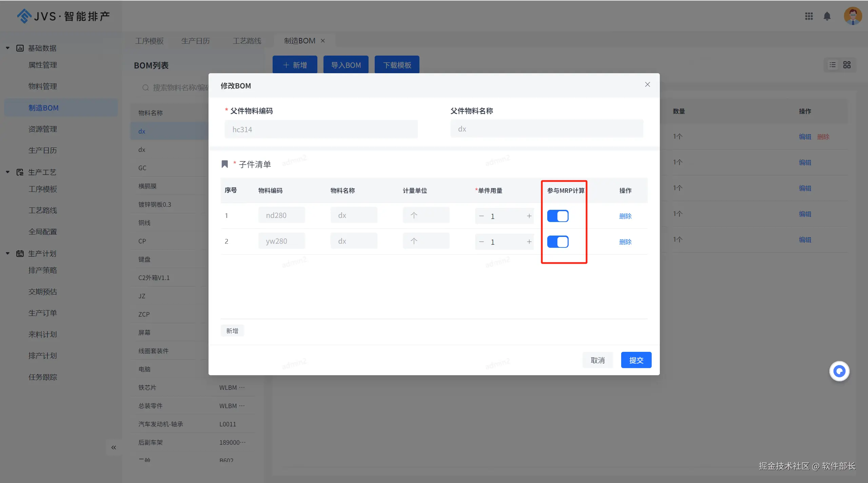Click the 提交 button
The image size is (868, 483).
tap(636, 360)
